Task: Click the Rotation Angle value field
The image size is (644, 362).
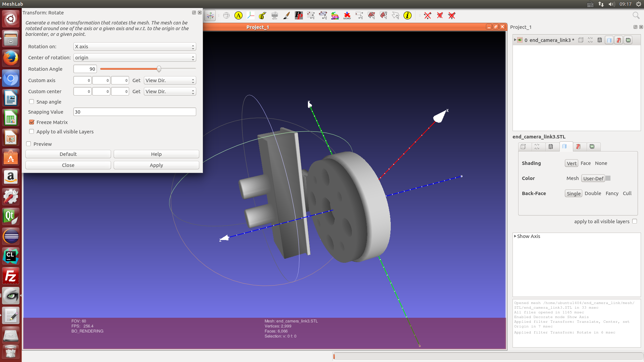Action: pyautogui.click(x=85, y=69)
